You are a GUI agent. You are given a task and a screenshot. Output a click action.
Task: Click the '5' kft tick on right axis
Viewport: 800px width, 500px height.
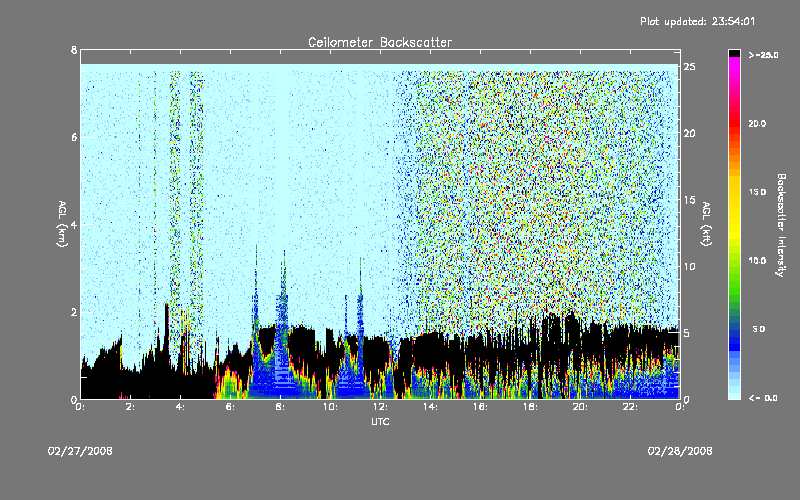click(687, 333)
